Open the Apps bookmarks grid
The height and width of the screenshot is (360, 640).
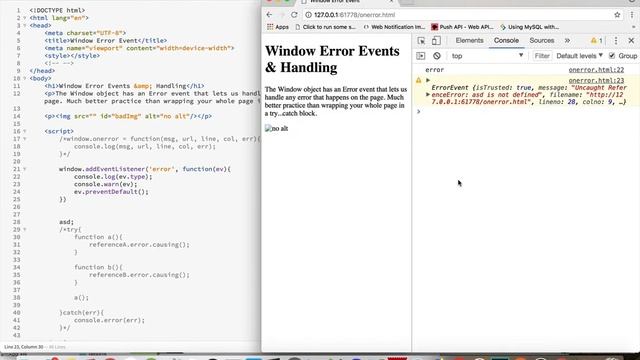[x=278, y=27]
